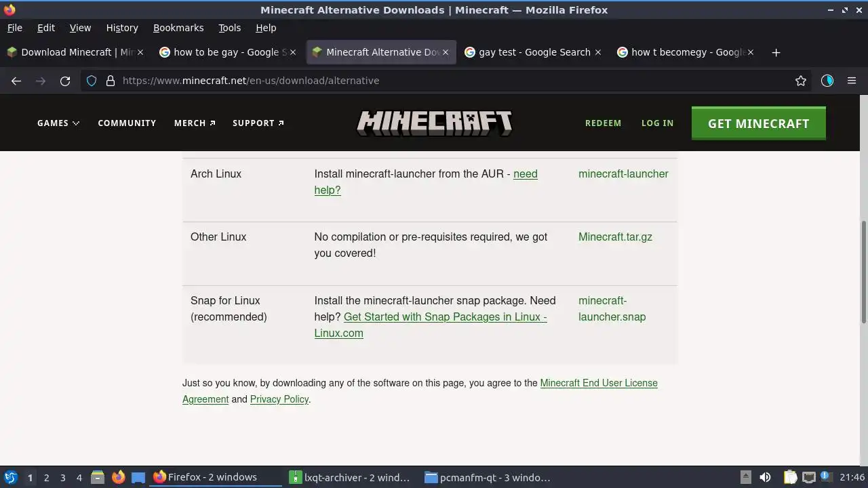Screen dimensions: 868x488
Task: Click the Minecraft logo
Action: [x=434, y=123]
